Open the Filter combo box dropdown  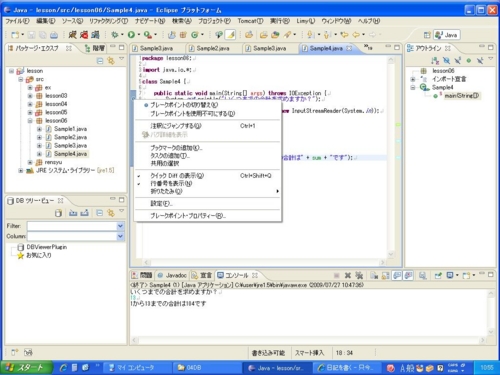click(x=120, y=226)
